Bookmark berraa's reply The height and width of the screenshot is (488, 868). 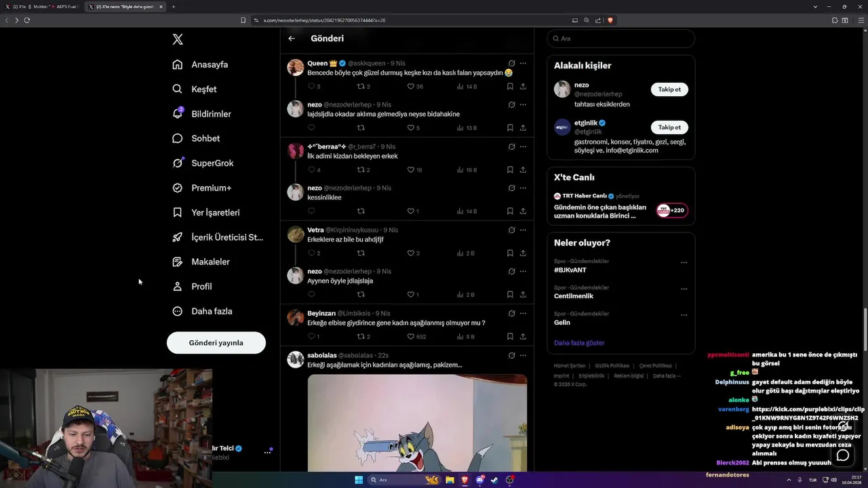pyautogui.click(x=510, y=169)
